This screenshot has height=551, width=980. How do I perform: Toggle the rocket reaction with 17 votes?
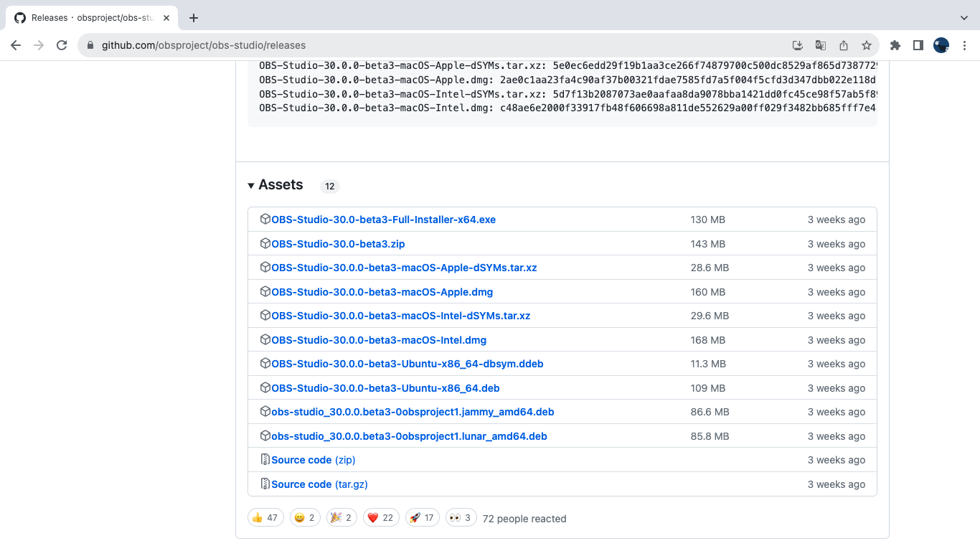[421, 518]
